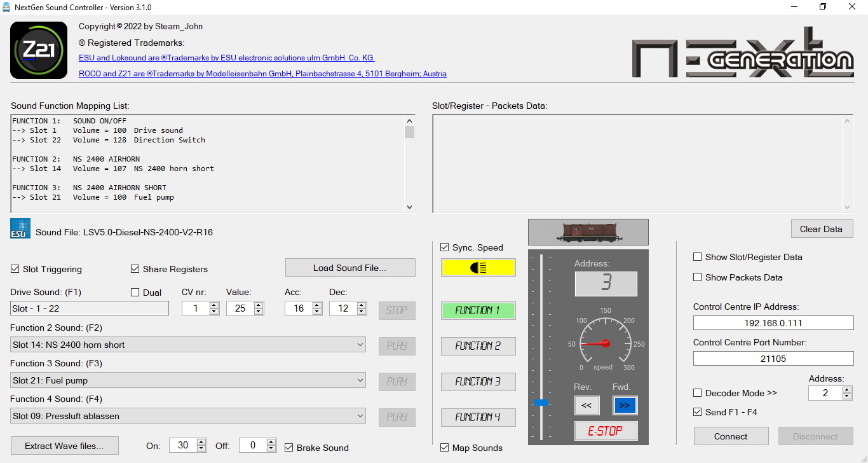Decrease the brake sound Off value
This screenshot has height=463, width=868.
(271, 448)
